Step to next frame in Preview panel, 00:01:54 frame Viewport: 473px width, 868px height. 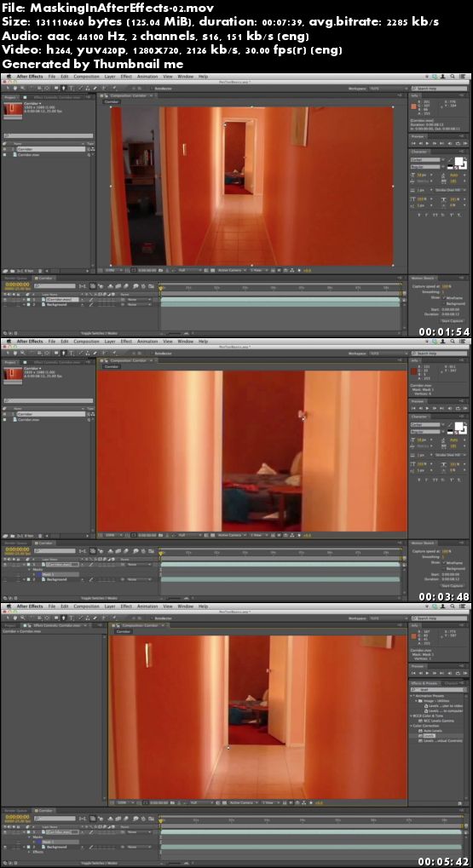point(435,143)
